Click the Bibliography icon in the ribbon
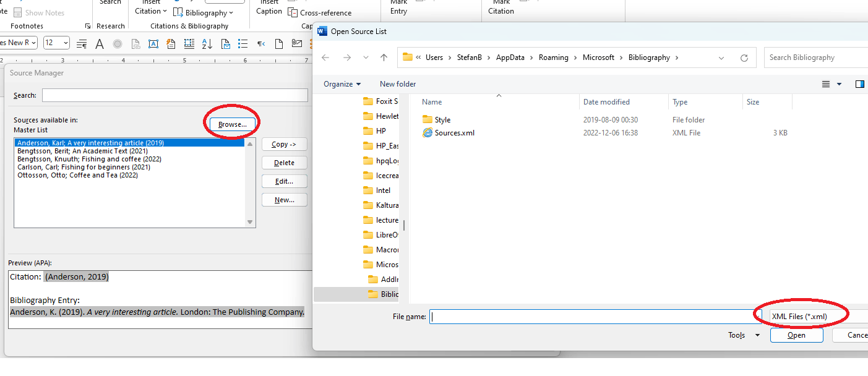Viewport: 868px width, 376px height. tap(178, 12)
